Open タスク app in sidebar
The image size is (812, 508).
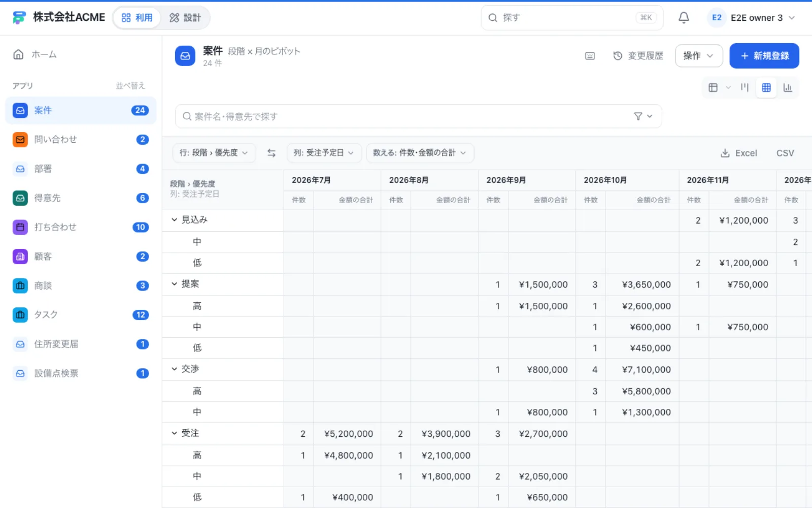coord(81,315)
